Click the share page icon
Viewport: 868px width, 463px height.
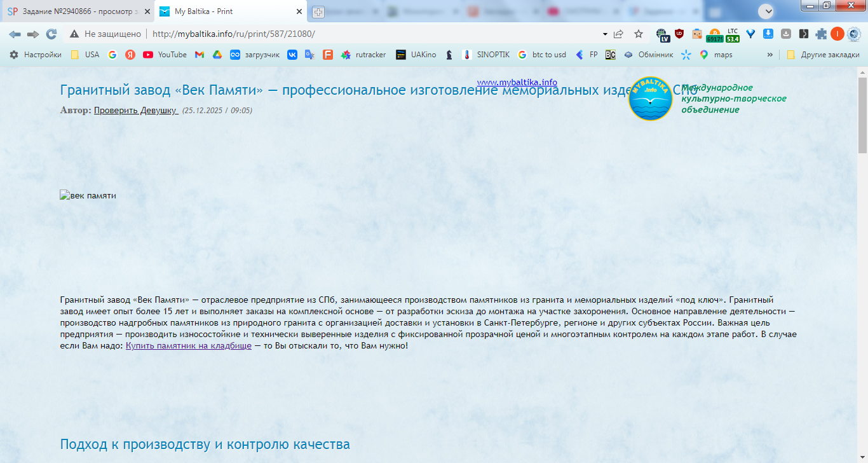618,34
